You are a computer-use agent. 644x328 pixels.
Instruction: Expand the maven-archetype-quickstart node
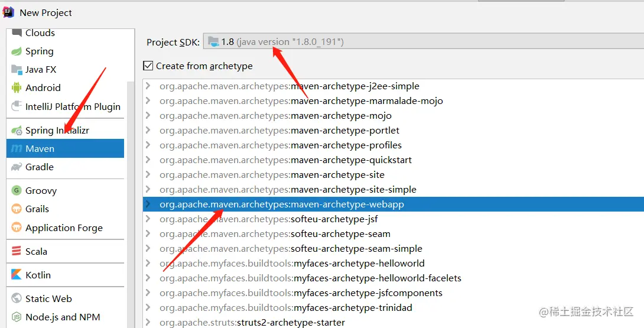click(x=148, y=160)
